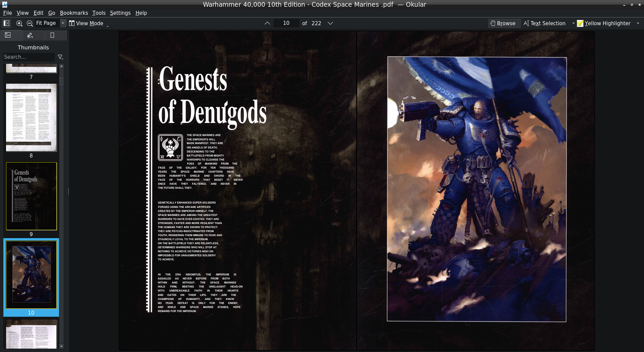The image size is (644, 352).
Task: Switch to the Thumbnails sidebar tab
Action: pyautogui.click(x=11, y=35)
